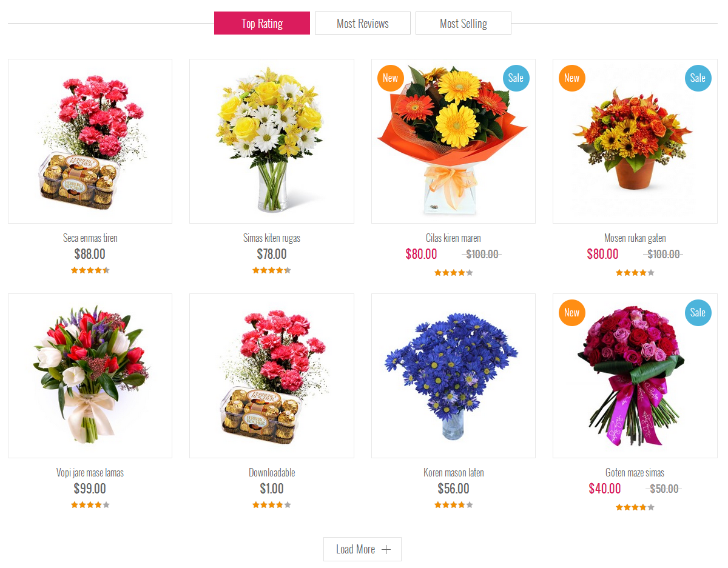Screen dimensions: 728x568
Task: Open the Most Selling tab
Action: point(463,23)
